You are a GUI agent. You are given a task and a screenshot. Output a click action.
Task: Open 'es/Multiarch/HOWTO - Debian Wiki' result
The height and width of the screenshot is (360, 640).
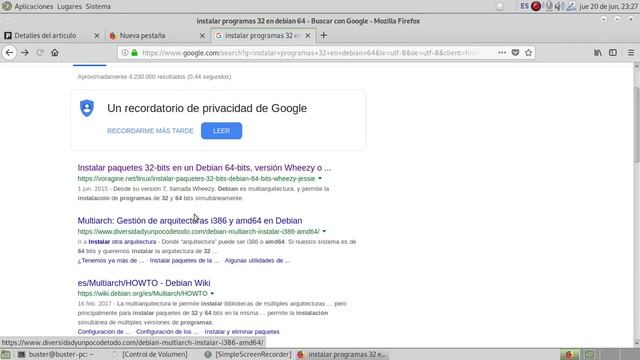pyautogui.click(x=144, y=283)
